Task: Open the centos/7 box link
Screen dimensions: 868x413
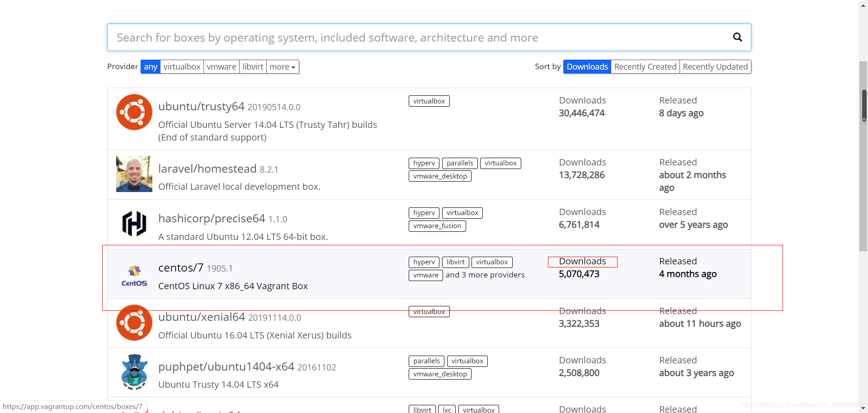Action: (181, 268)
